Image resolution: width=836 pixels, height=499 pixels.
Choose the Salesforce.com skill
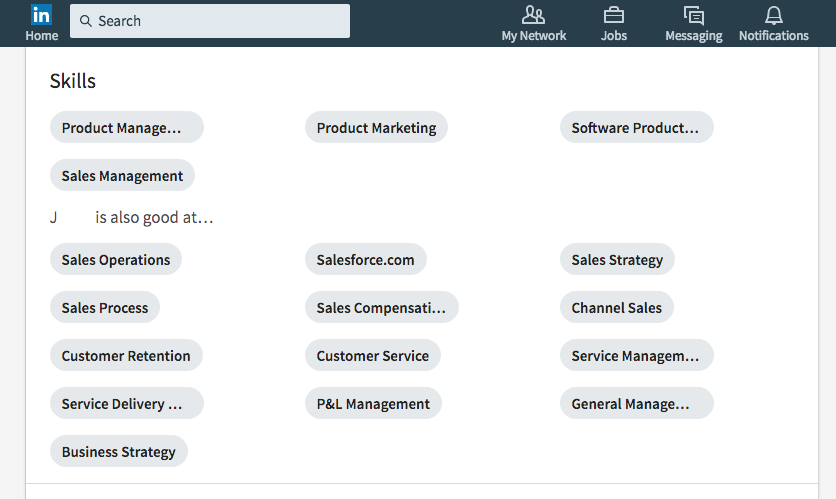tap(366, 259)
